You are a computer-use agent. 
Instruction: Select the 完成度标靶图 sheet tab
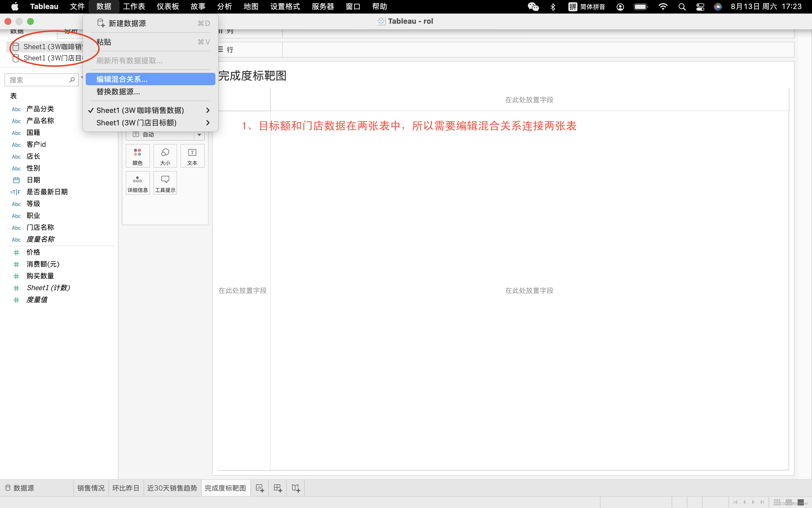point(225,488)
